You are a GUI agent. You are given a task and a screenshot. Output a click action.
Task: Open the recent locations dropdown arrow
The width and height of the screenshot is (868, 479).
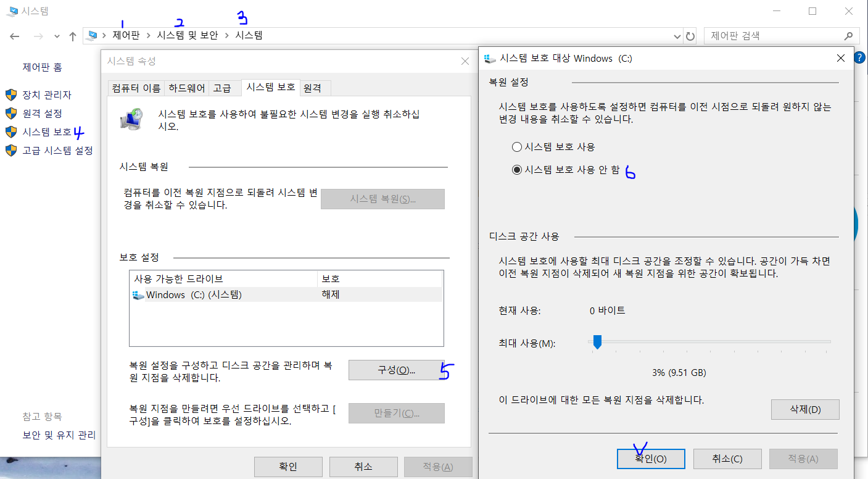coord(57,36)
